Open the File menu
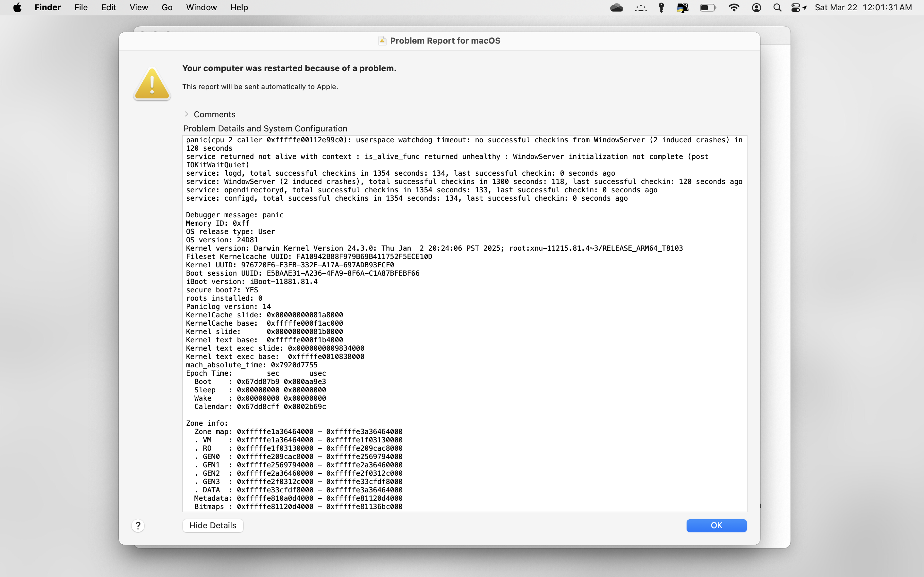This screenshot has height=577, width=924. [81, 8]
